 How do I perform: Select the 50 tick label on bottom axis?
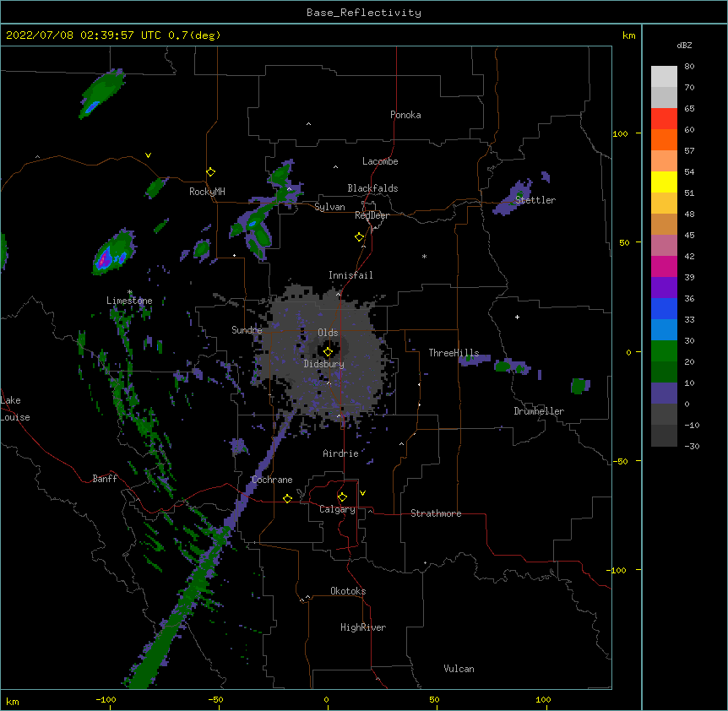434,699
